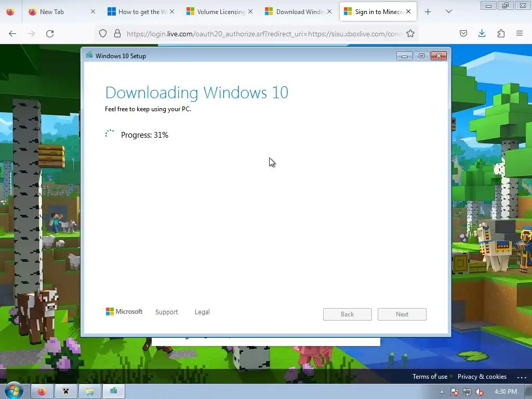Open the Windows Explorer taskbar button
Viewport: 532px width, 399px height.
click(89, 392)
